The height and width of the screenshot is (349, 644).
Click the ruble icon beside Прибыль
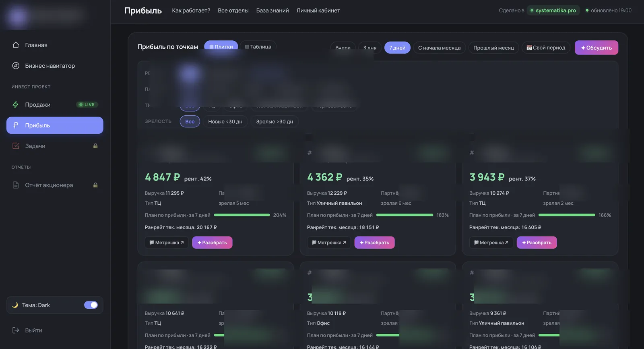pyautogui.click(x=16, y=125)
